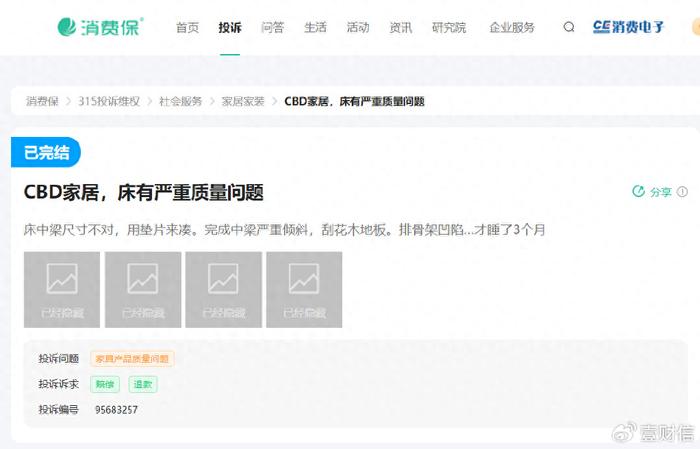Click the 退款 request tag
Viewport: 700px width, 449px height.
coord(143,384)
